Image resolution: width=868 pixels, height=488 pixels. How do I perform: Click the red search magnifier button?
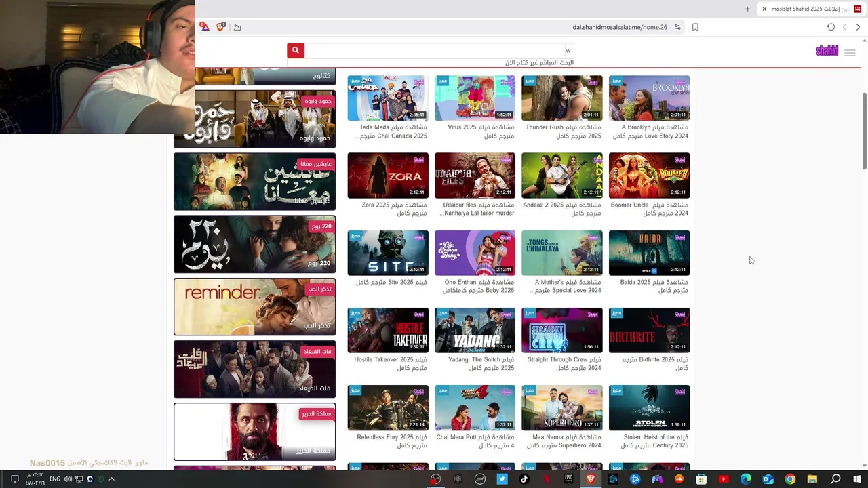click(x=295, y=51)
